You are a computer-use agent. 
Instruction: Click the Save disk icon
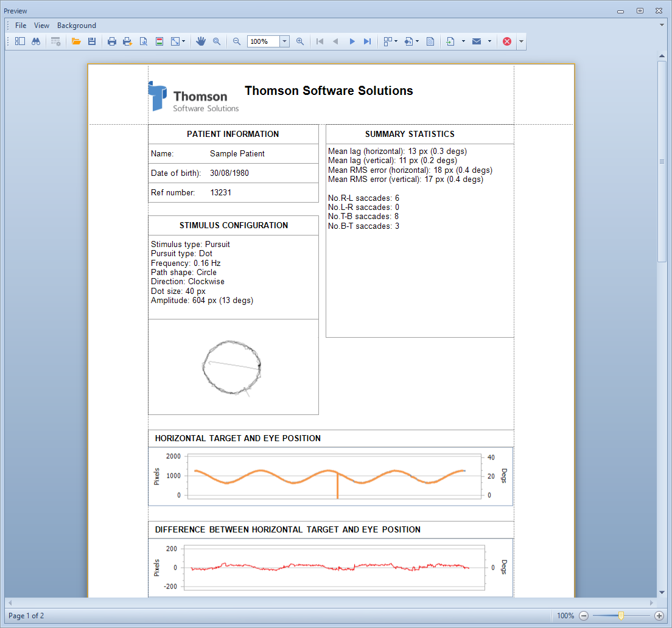[92, 41]
